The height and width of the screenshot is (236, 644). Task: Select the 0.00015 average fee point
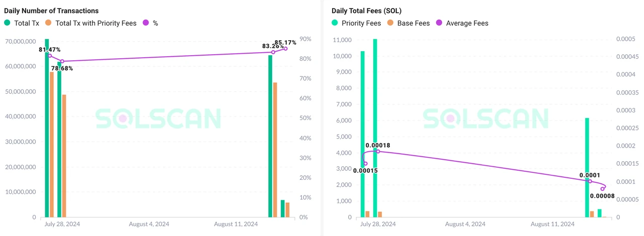pyautogui.click(x=365, y=164)
